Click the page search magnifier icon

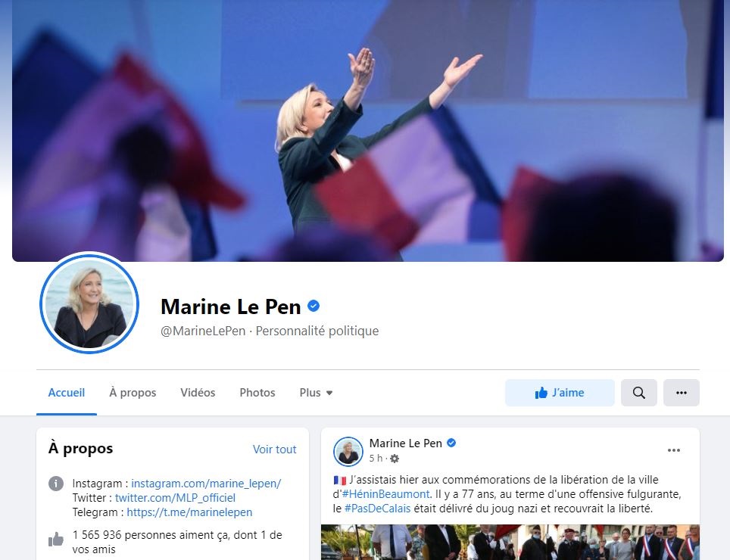click(639, 393)
